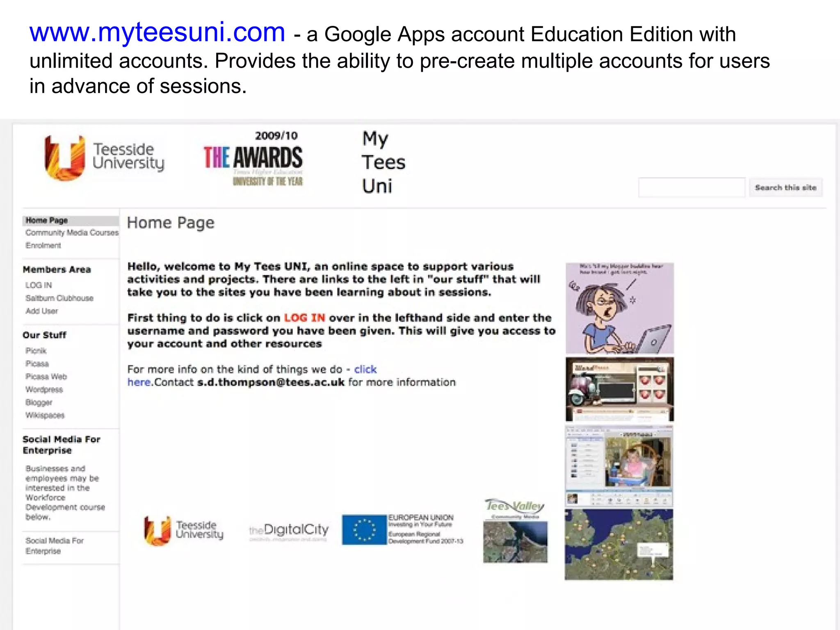This screenshot has height=630, width=840.
Task: Open the www.myteesuni.com link in the slide title
Action: tap(157, 32)
